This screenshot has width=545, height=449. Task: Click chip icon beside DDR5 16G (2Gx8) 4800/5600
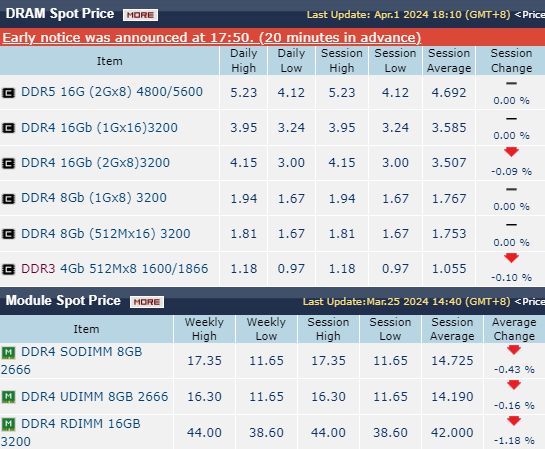(9, 93)
